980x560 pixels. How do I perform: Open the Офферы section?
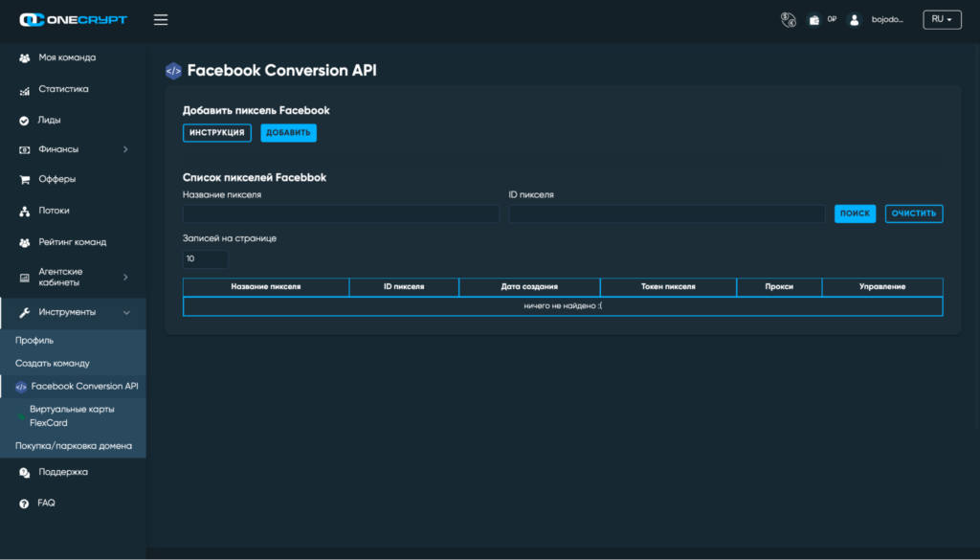[x=56, y=179]
